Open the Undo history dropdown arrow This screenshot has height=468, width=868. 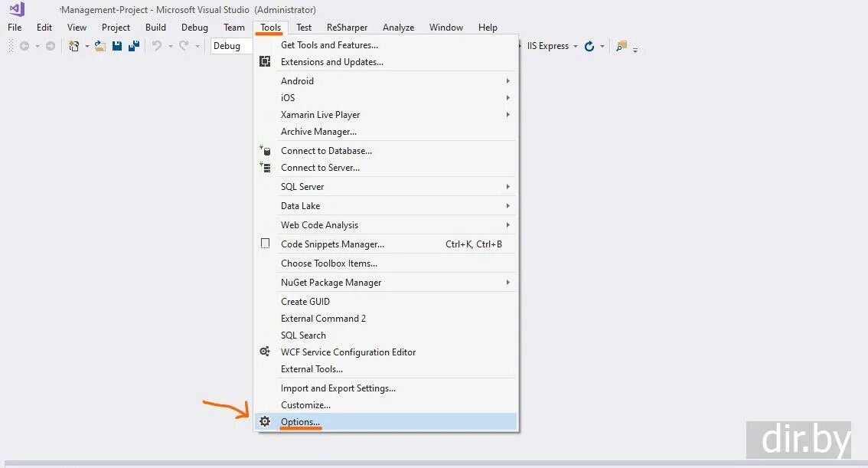[x=171, y=46]
